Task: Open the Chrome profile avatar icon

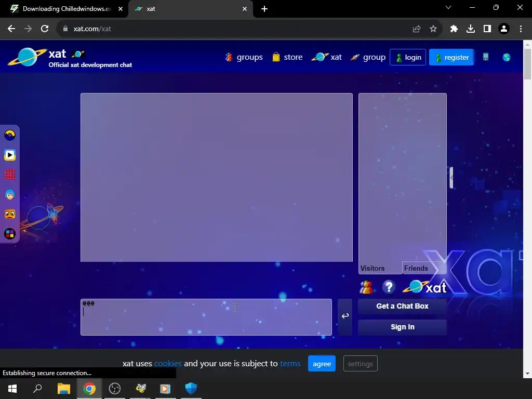Action: click(504, 29)
